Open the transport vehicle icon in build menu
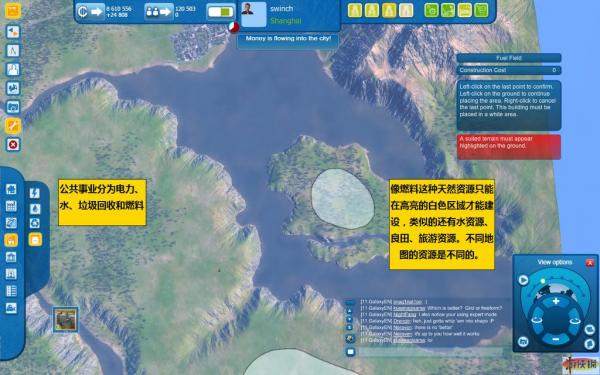This screenshot has width=600, height=375. 11,308
